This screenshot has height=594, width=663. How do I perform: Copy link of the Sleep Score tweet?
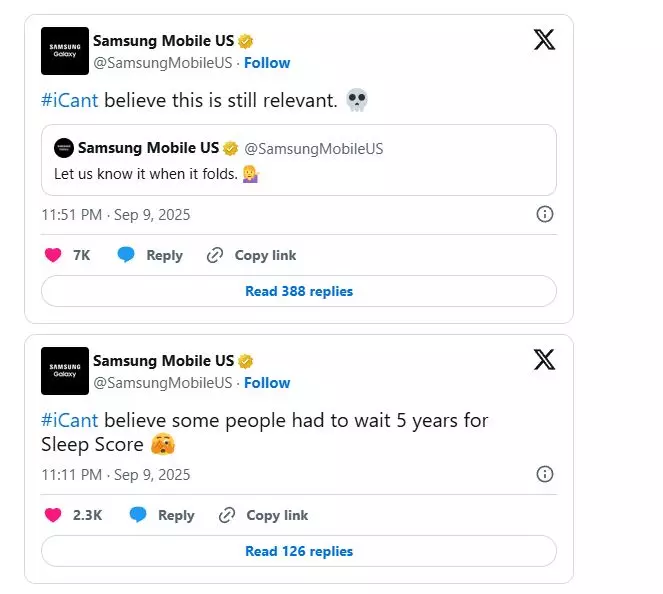tap(264, 515)
